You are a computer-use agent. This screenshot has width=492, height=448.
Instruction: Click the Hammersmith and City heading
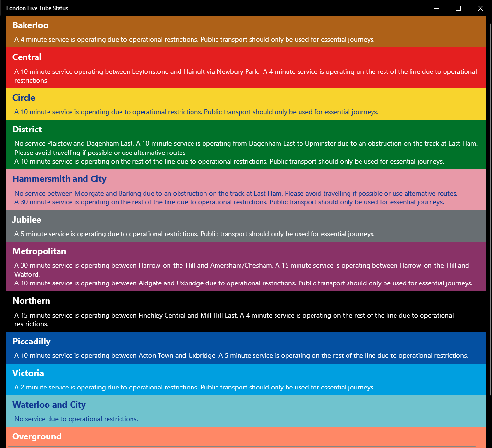coord(60,179)
